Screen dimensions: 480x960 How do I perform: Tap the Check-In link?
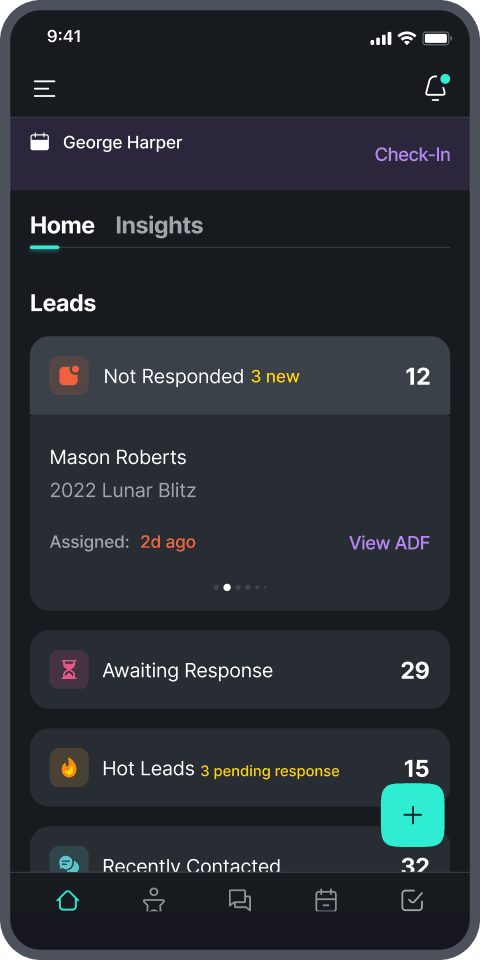(413, 154)
